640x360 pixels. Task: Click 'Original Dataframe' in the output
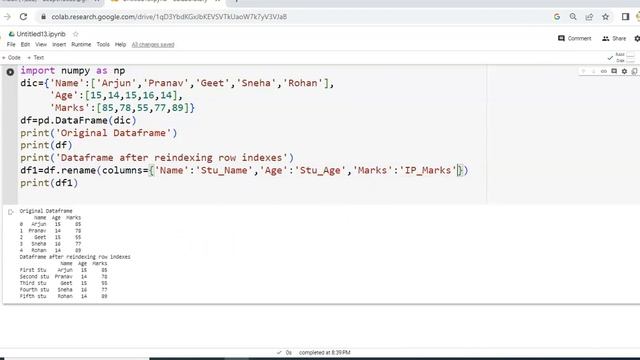coord(46,211)
